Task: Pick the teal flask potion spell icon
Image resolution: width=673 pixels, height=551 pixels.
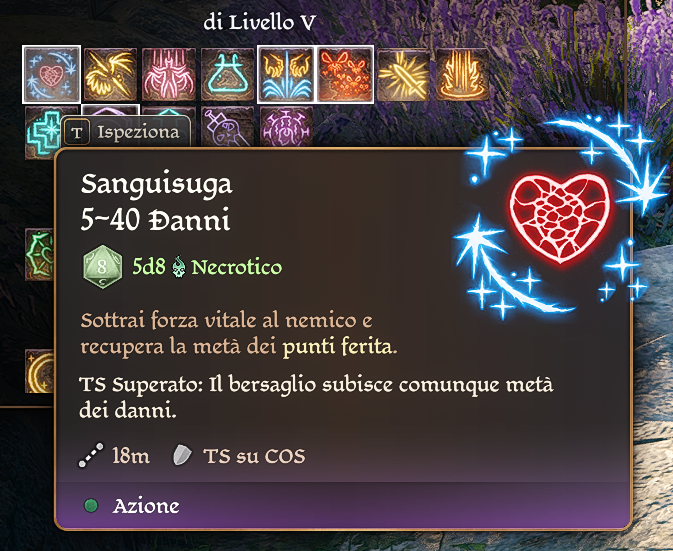Action: pos(227,75)
